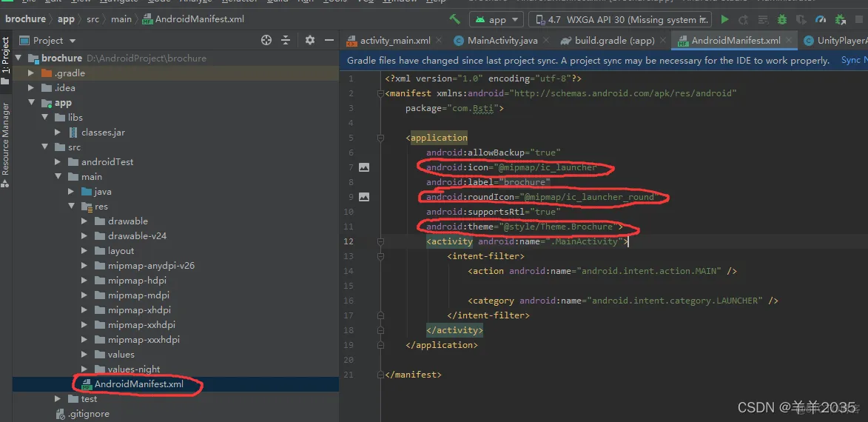Start debugging with the green bug icon
This screenshot has width=868, height=422.
tap(781, 19)
